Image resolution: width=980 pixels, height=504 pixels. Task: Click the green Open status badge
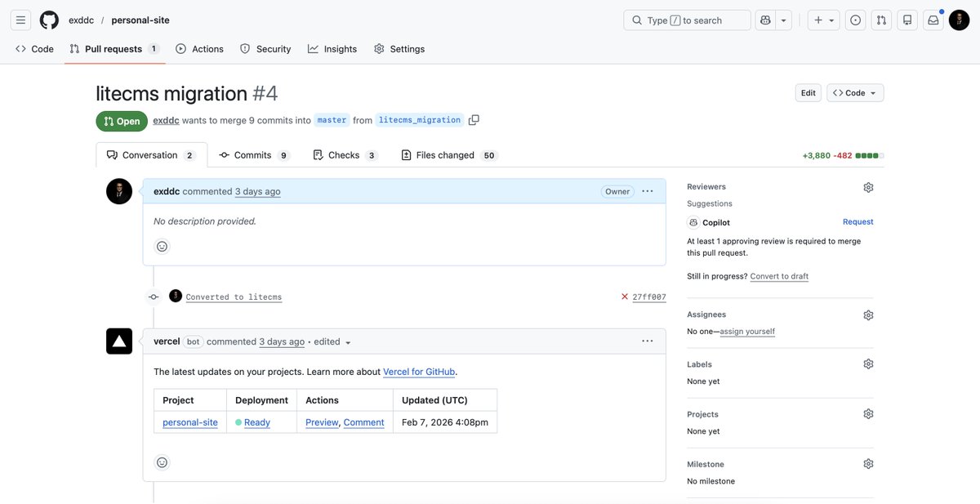click(122, 121)
